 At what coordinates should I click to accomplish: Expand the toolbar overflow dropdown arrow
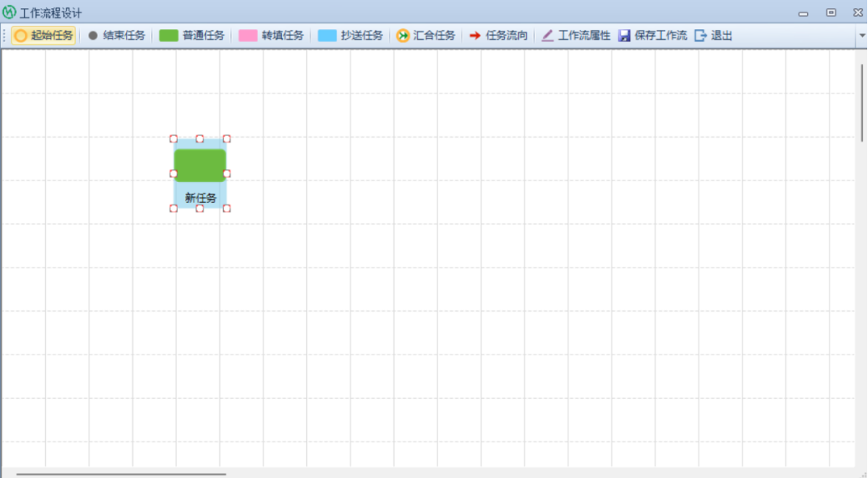point(861,36)
